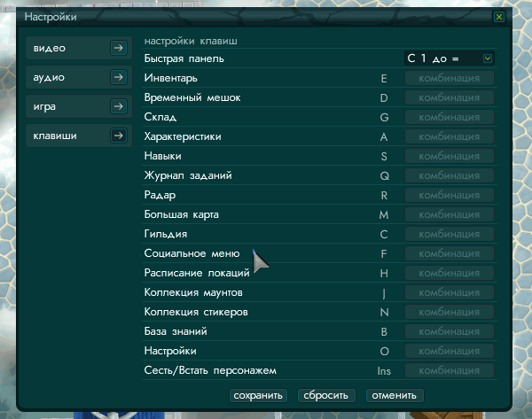The width and height of the screenshot is (532, 419).
Task: Click key S for Навыки
Action: (x=384, y=156)
